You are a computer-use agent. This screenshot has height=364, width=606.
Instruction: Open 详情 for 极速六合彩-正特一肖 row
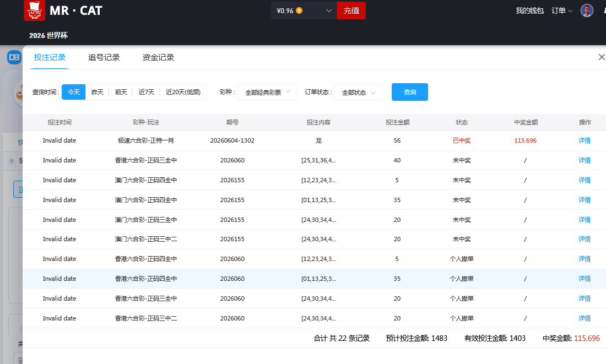point(585,140)
